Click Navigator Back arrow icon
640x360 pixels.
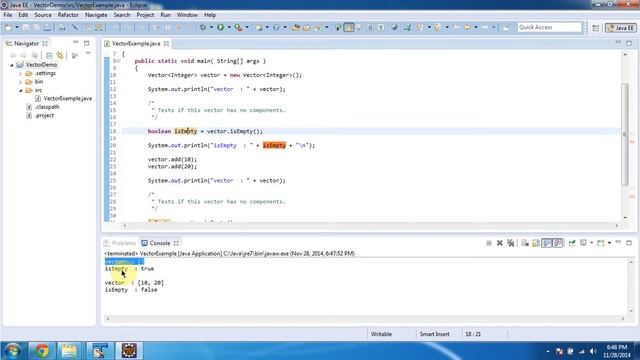point(13,55)
